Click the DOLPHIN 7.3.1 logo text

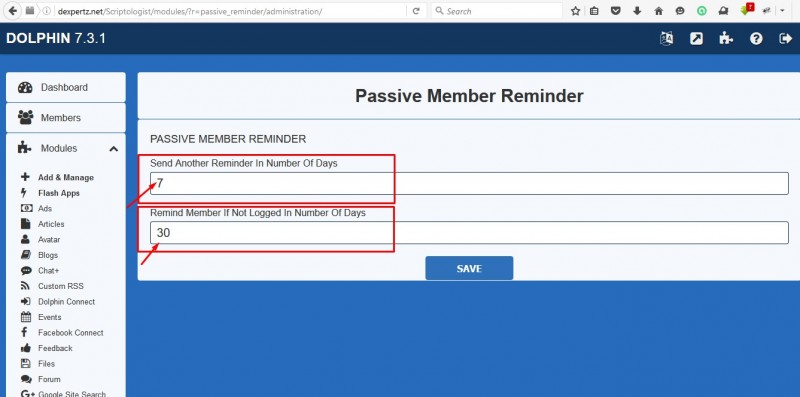pyautogui.click(x=56, y=38)
